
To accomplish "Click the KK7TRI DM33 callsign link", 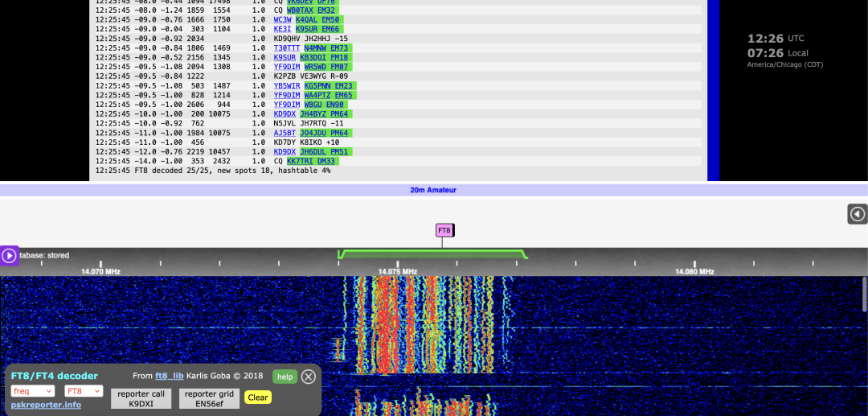I will coord(310,161).
